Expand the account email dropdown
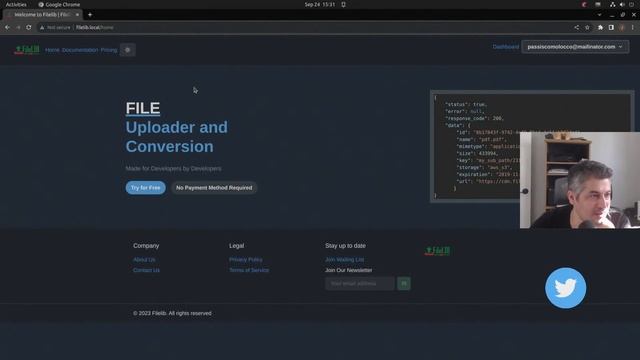Viewport: 640px width, 360px height. [x=575, y=47]
